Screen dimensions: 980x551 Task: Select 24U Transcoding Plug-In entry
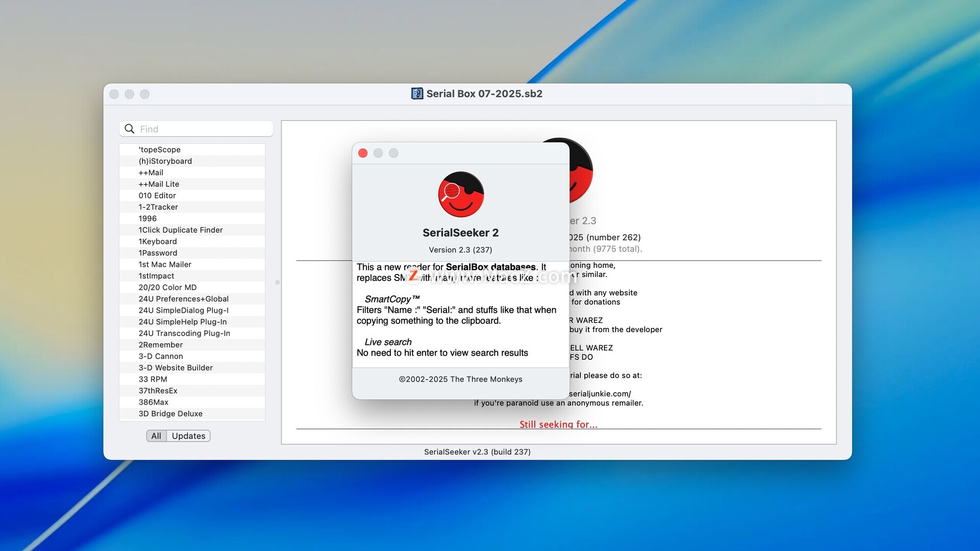[x=192, y=333]
